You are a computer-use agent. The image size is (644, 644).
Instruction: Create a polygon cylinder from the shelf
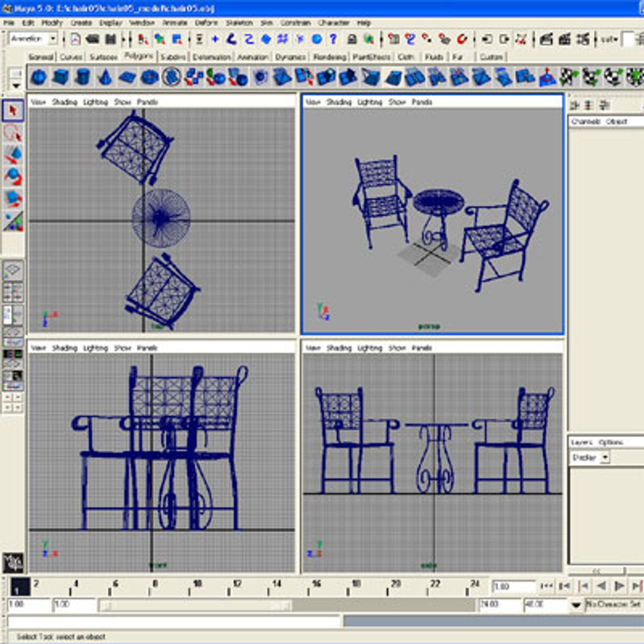[x=83, y=77]
